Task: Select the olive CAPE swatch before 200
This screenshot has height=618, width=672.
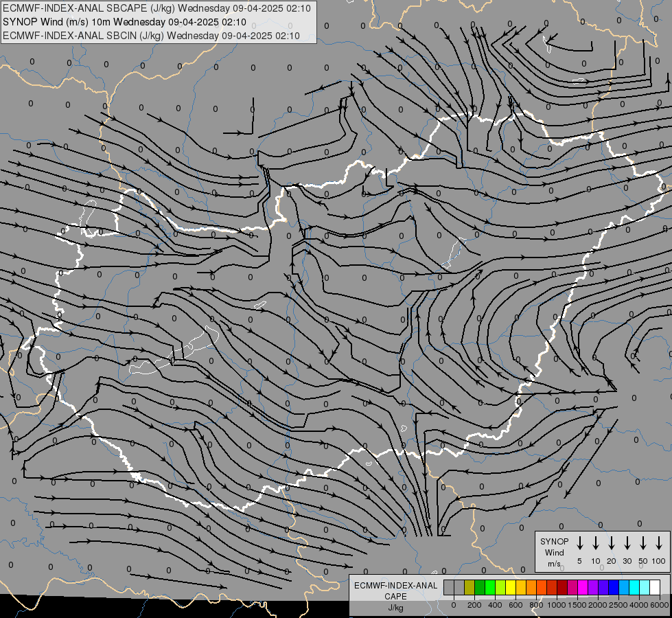Action: (x=470, y=587)
